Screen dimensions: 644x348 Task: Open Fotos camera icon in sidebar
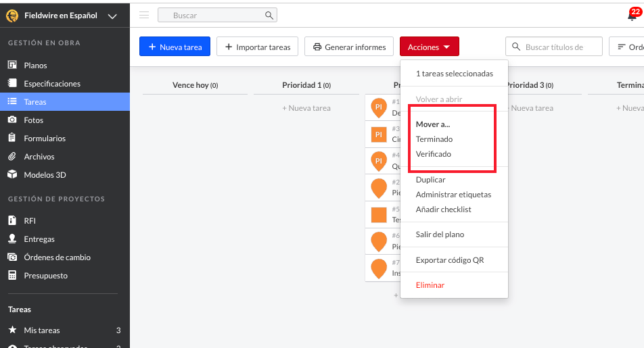tap(12, 120)
